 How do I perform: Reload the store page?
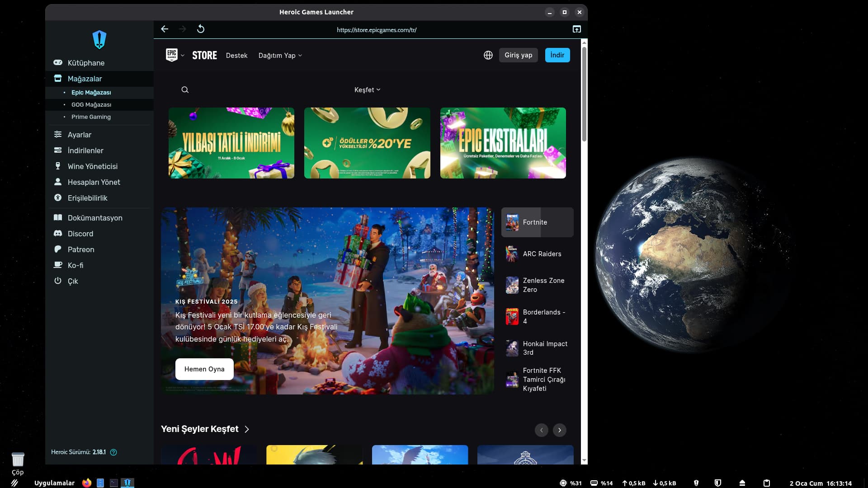click(201, 29)
